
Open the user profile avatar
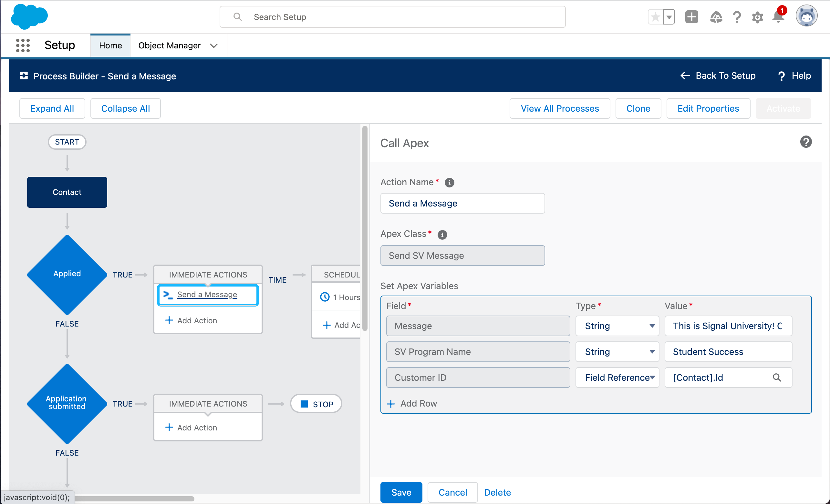[x=807, y=16]
